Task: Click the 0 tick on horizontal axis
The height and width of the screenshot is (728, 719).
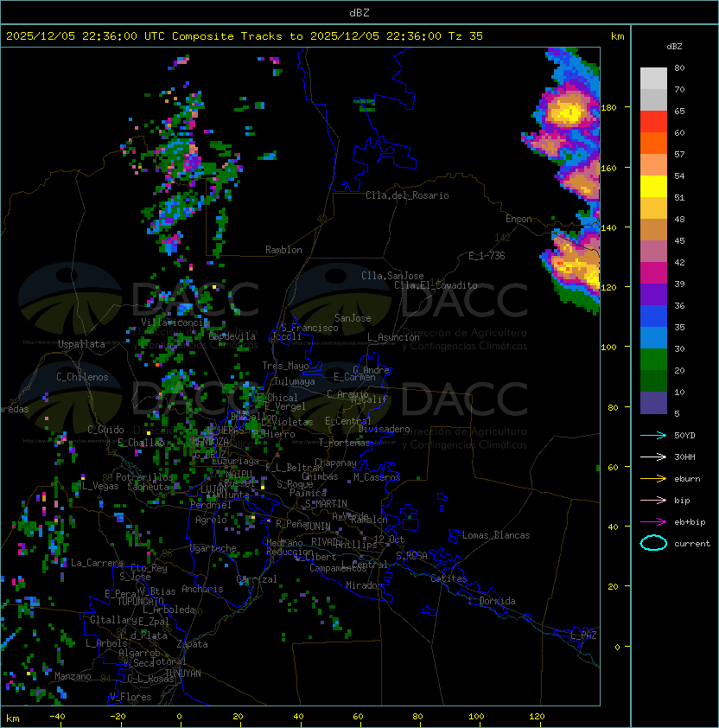Action: (x=180, y=717)
